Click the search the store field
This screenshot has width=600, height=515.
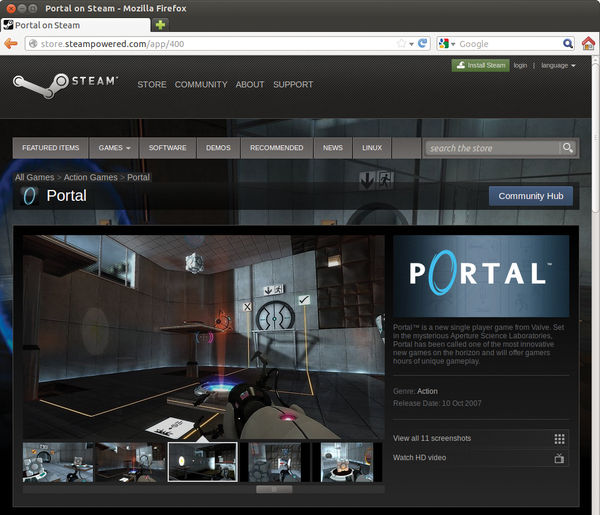[492, 148]
